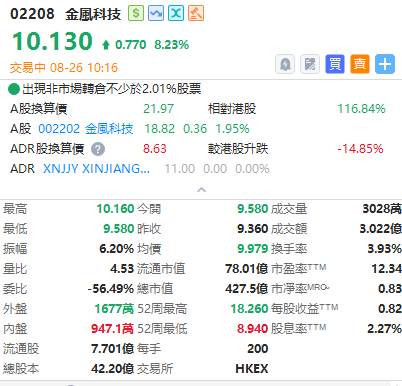Click the 總股本 value 42.20億

(x=112, y=369)
